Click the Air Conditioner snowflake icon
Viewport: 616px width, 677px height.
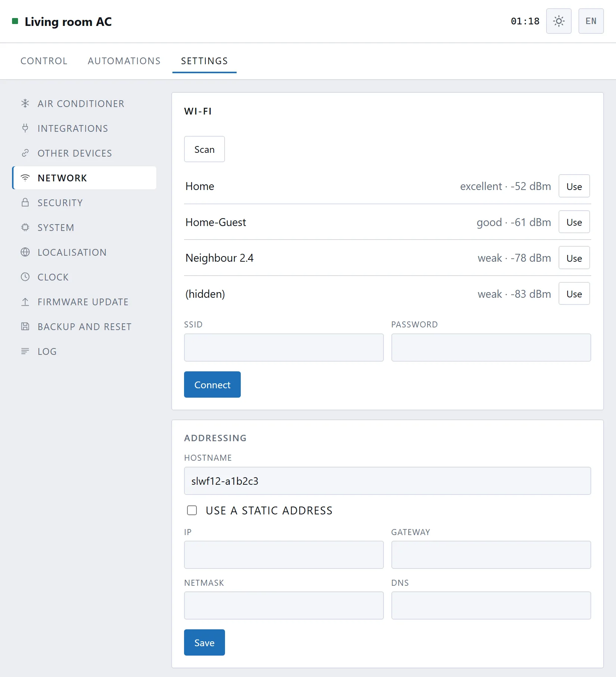25,103
